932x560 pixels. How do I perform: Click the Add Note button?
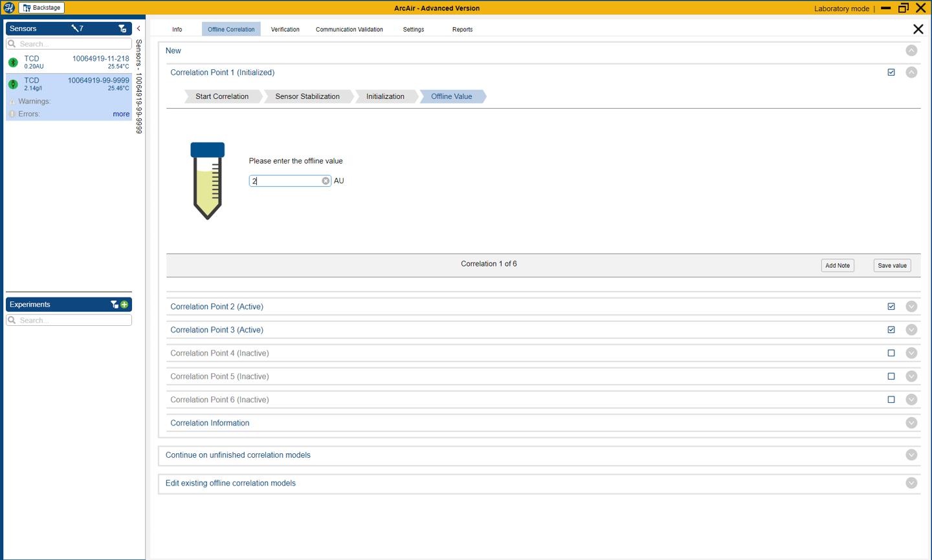838,266
